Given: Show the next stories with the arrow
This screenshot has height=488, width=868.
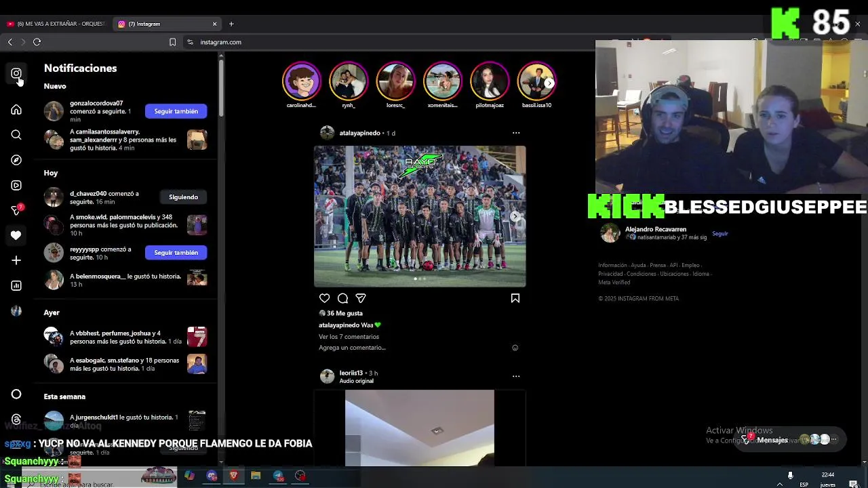Looking at the screenshot, I should coord(549,83).
